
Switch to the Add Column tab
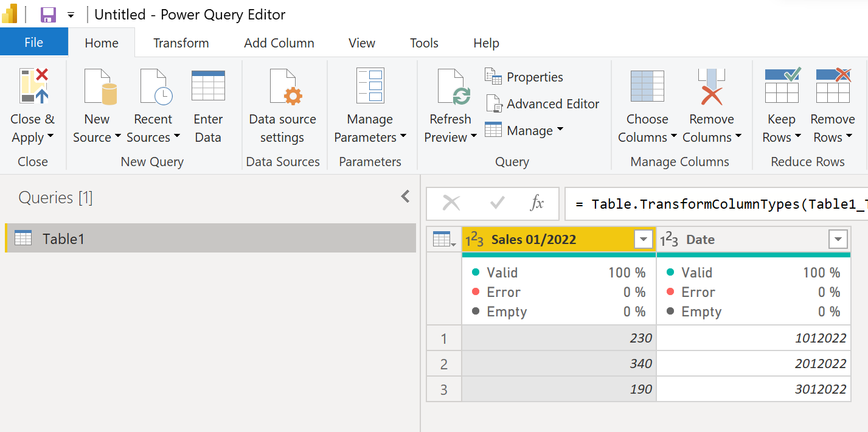pyautogui.click(x=279, y=43)
